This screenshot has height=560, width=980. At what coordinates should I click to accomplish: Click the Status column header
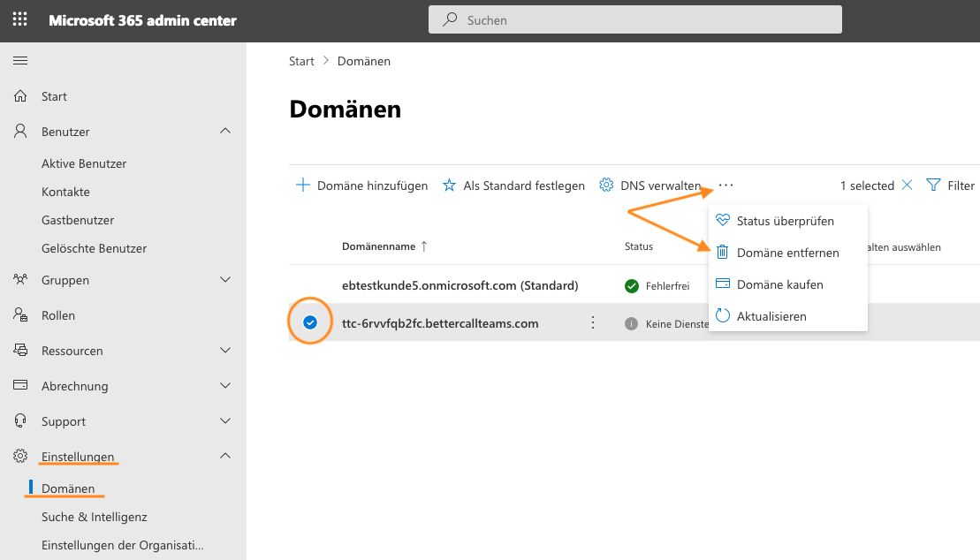(x=639, y=246)
